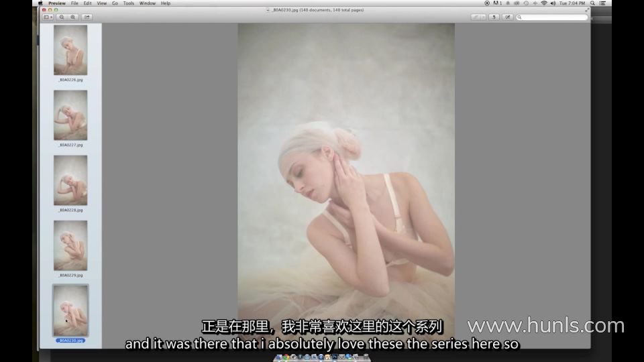The height and width of the screenshot is (362, 644).
Task: Toggle the window full screen mode arrows
Action: click(x=587, y=9)
